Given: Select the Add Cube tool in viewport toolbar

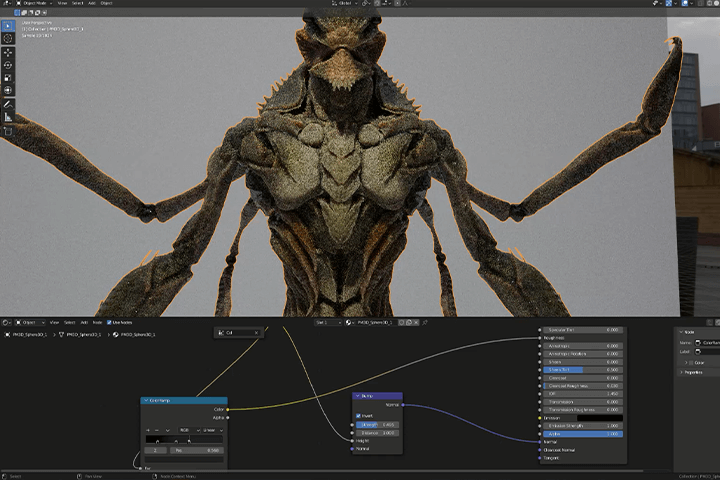Looking at the screenshot, I should (x=8, y=131).
